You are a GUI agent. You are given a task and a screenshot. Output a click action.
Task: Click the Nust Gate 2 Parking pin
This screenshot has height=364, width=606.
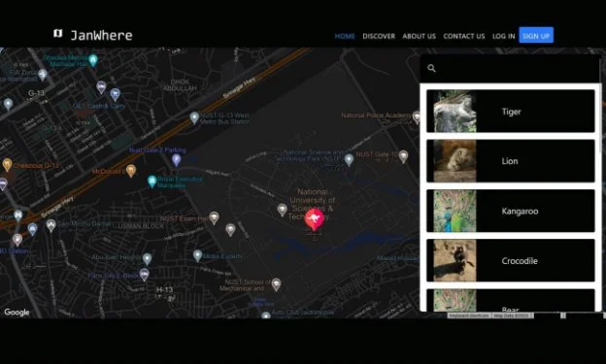point(176,159)
